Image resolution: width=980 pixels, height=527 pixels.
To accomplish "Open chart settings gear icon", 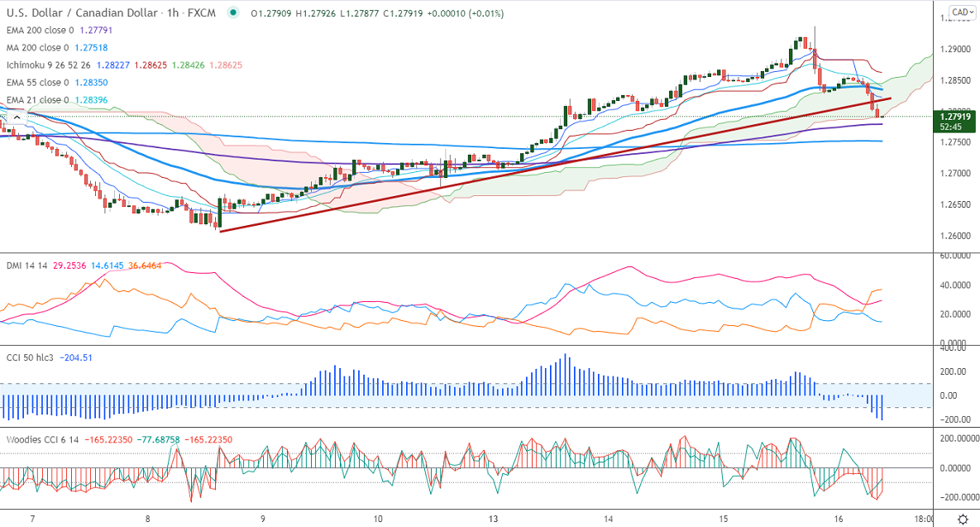I will coord(963,519).
